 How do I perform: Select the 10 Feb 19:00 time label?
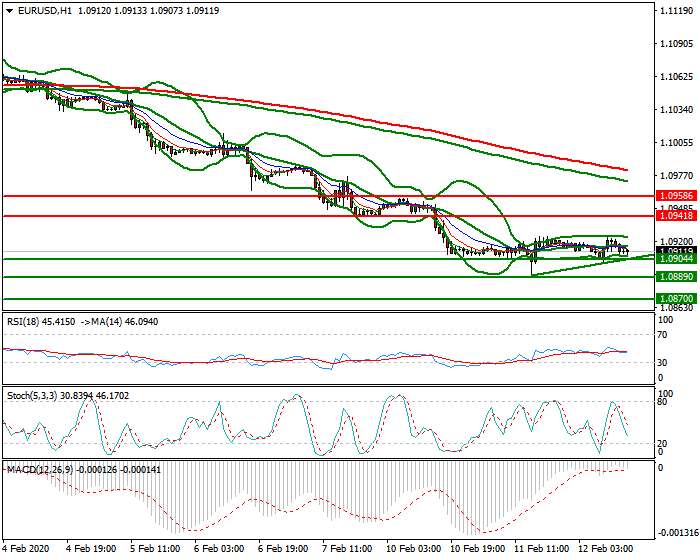pos(478,551)
